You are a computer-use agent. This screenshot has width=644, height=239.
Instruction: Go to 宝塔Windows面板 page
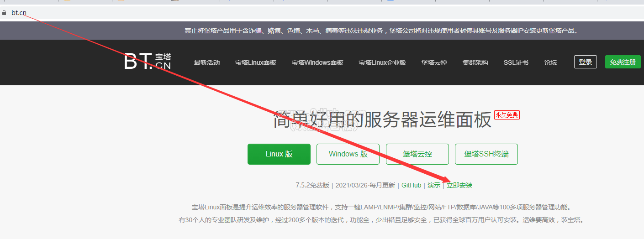[317, 62]
